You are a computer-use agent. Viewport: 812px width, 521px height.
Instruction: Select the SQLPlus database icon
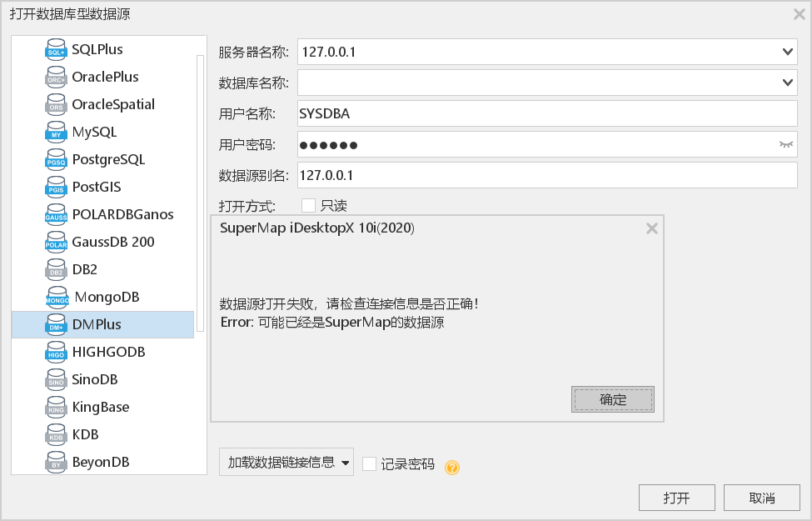56,49
